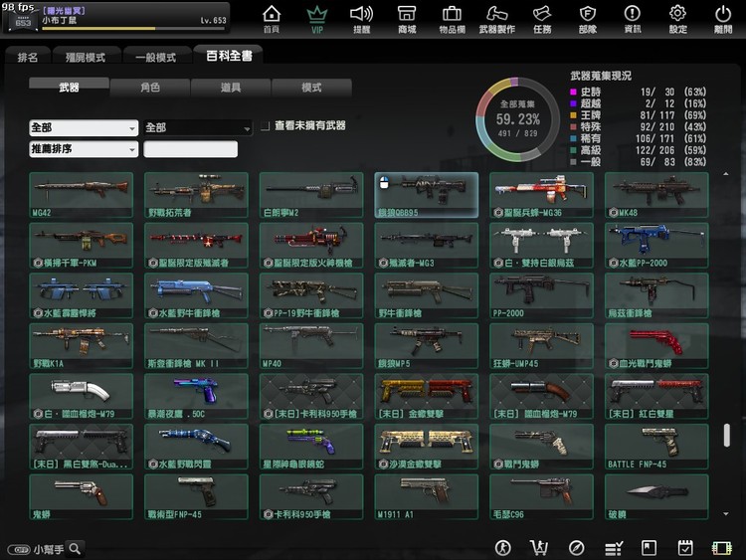Select the 武器 sub-tab
The image size is (746, 560).
(69, 88)
